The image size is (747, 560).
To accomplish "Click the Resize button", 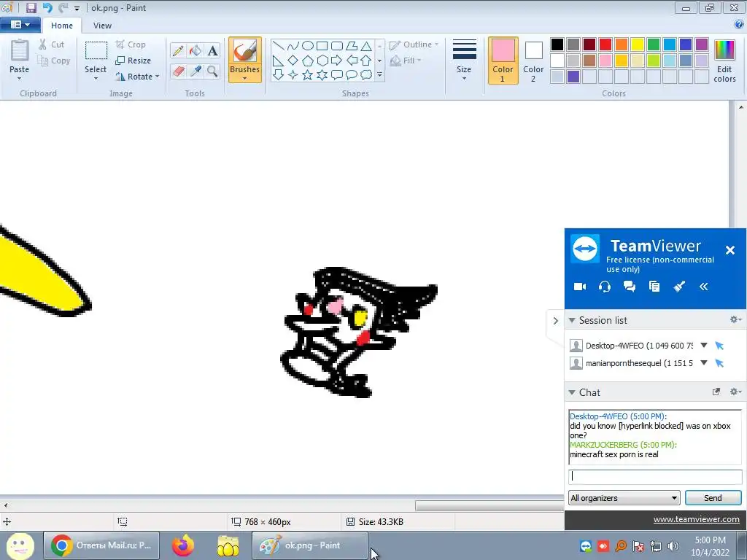I will [134, 61].
